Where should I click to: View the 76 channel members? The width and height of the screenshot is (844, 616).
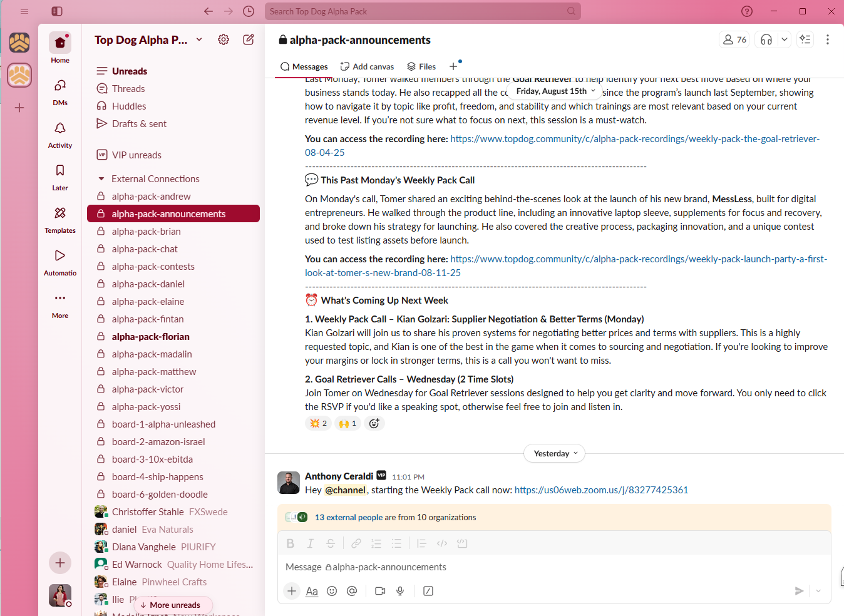tap(735, 39)
